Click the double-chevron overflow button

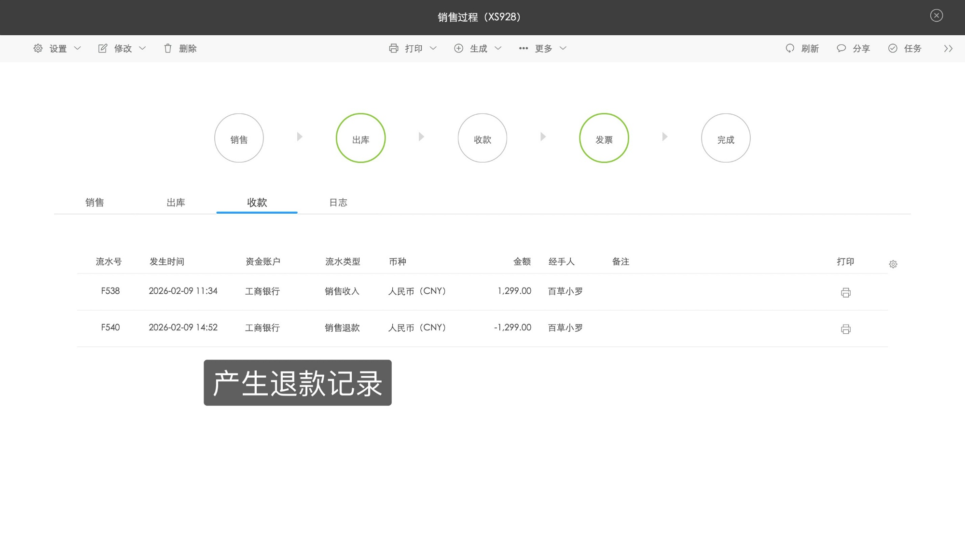coord(949,48)
